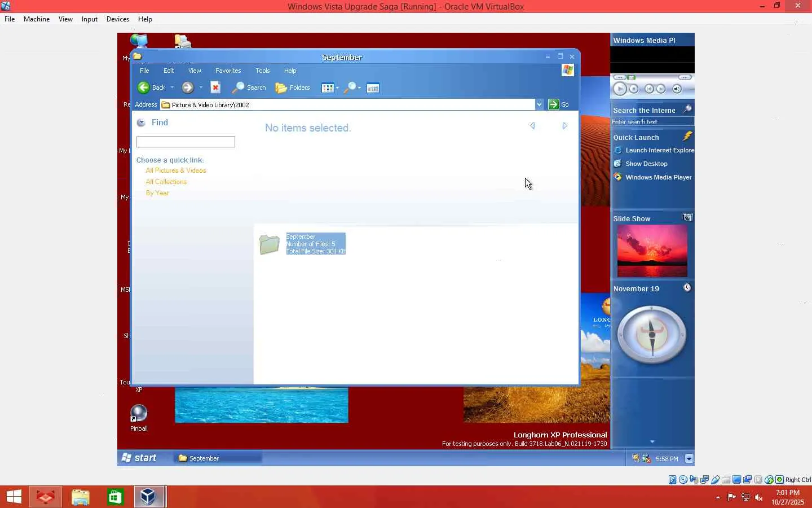Click the next arrow in preview pane
Image resolution: width=812 pixels, height=508 pixels.
coord(565,126)
